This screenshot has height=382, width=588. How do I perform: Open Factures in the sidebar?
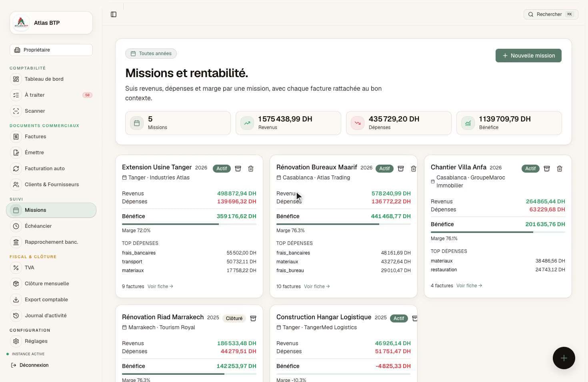click(x=51, y=137)
